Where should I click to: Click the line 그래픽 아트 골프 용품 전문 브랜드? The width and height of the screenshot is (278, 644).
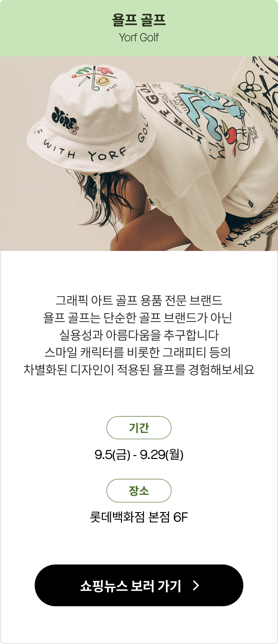coord(139,300)
